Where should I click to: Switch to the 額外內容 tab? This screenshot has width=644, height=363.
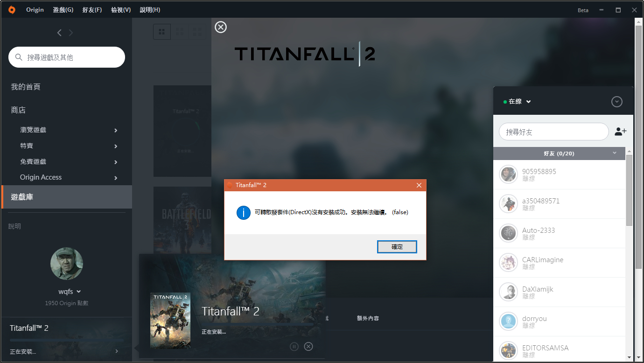click(x=368, y=318)
